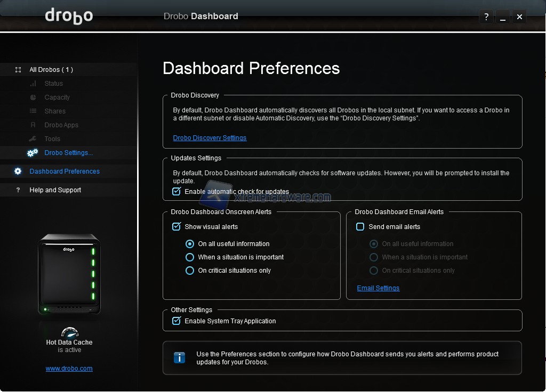Click the Dashboard Preferences gear icon
Screen dimensions: 546x392
point(18,171)
